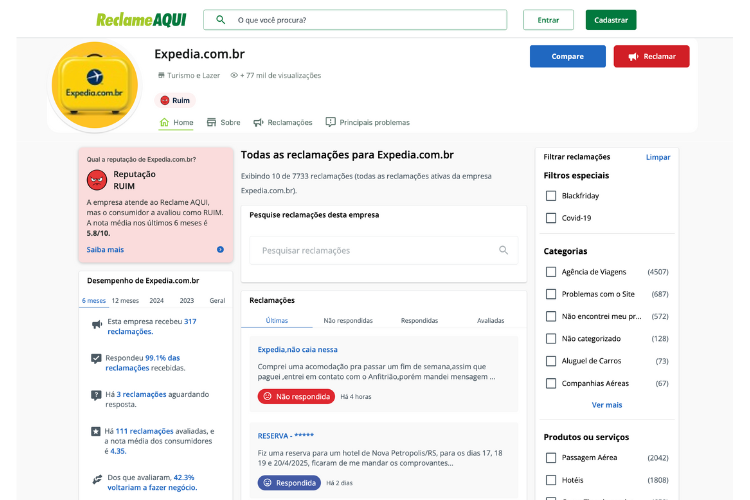Viewport: 750px width, 500px height.
Task: Tick the Covid-19 filter checkbox
Action: pyautogui.click(x=551, y=218)
